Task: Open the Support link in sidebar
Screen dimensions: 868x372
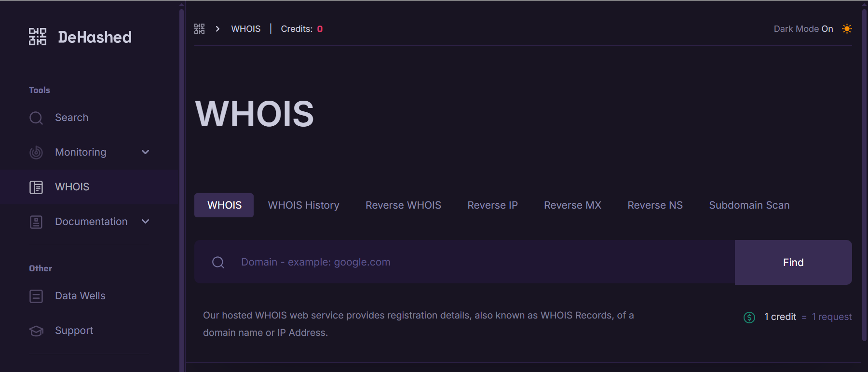Action: point(74,331)
